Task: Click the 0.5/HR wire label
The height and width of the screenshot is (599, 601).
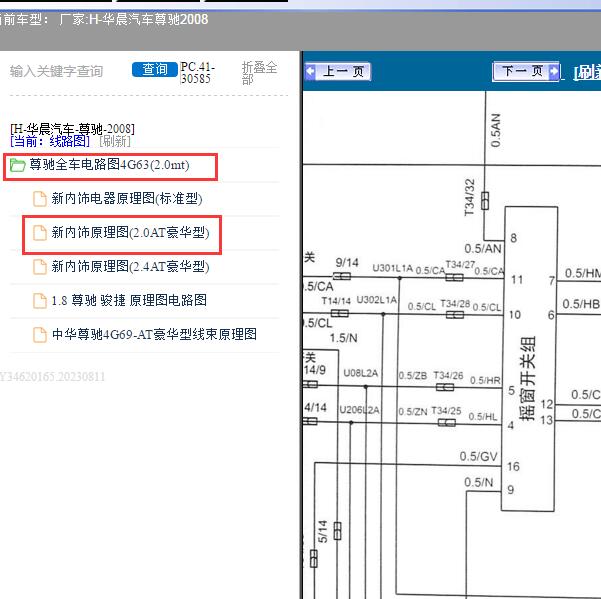Action: pyautogui.click(x=485, y=380)
